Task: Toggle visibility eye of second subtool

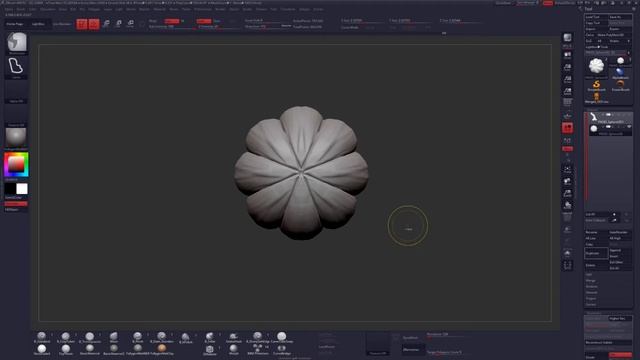Action: 629,127
